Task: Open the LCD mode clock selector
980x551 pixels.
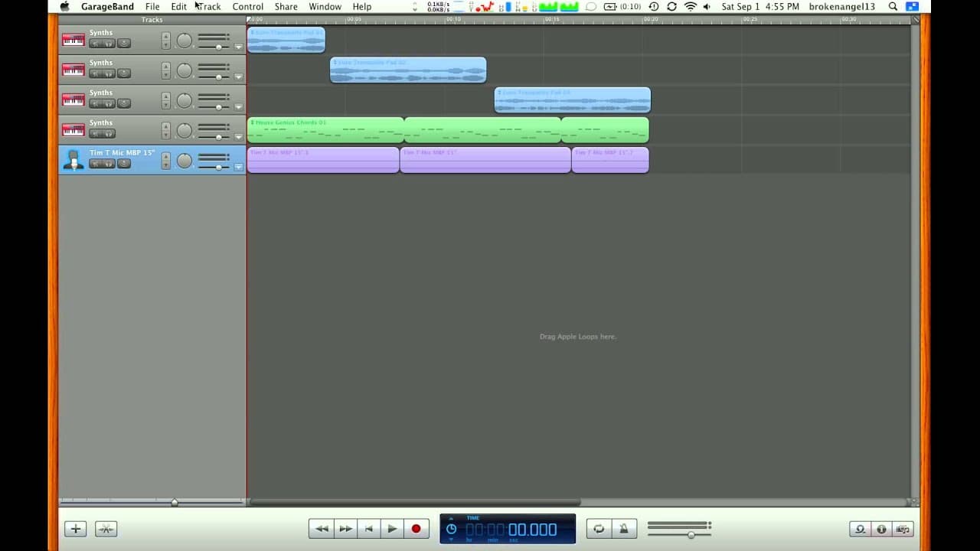Action: pos(451,529)
